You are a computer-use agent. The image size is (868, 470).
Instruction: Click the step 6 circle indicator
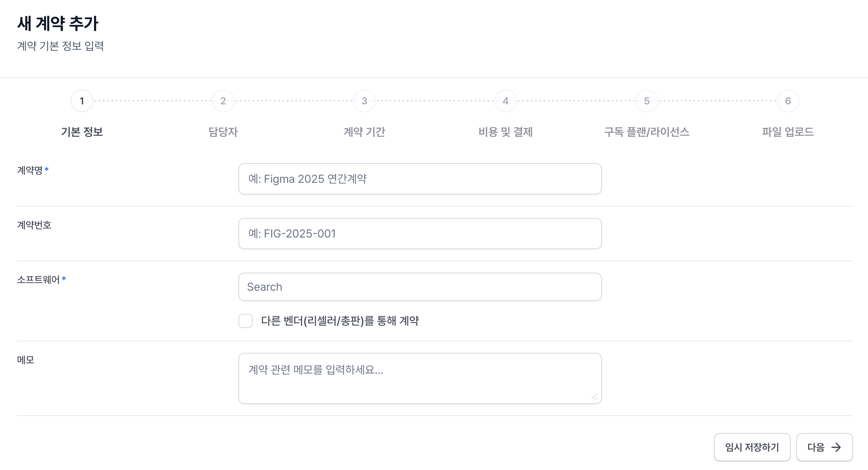[788, 101]
